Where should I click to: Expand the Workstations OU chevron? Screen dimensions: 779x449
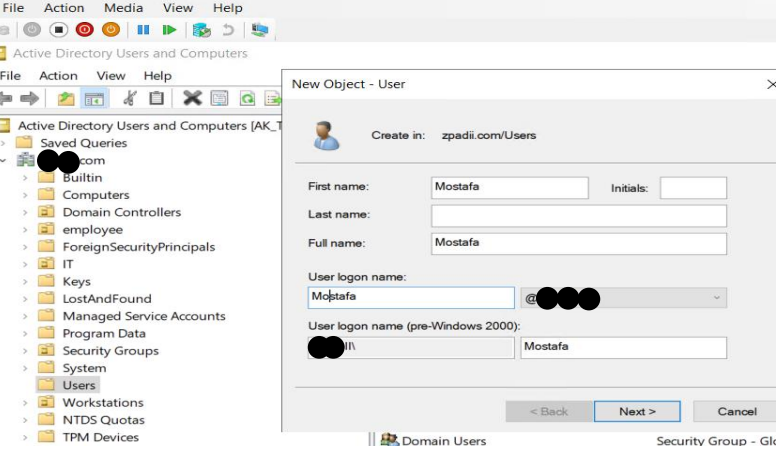pyautogui.click(x=25, y=403)
